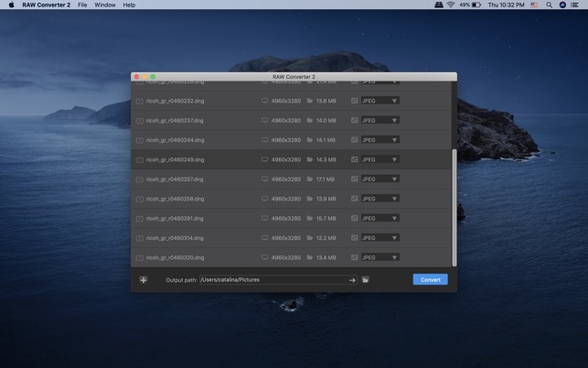Open JPEG format dropdown for ricoh_gr_r0460244.dng

[x=380, y=140]
